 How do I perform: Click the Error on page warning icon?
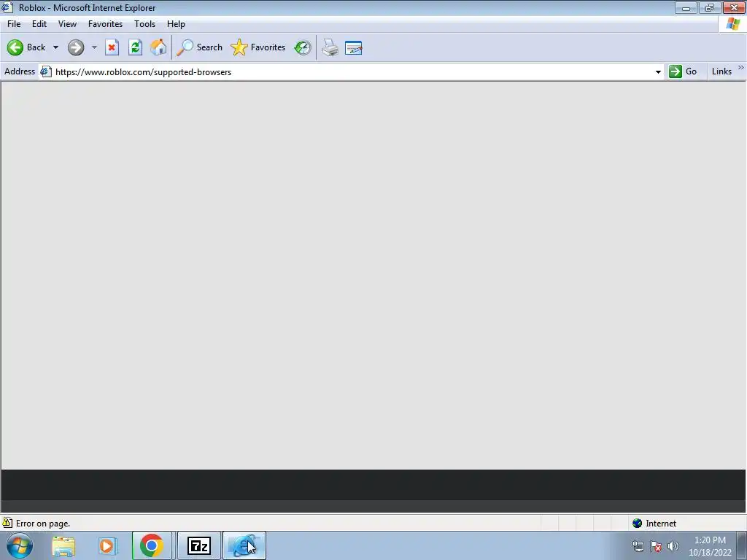7,523
